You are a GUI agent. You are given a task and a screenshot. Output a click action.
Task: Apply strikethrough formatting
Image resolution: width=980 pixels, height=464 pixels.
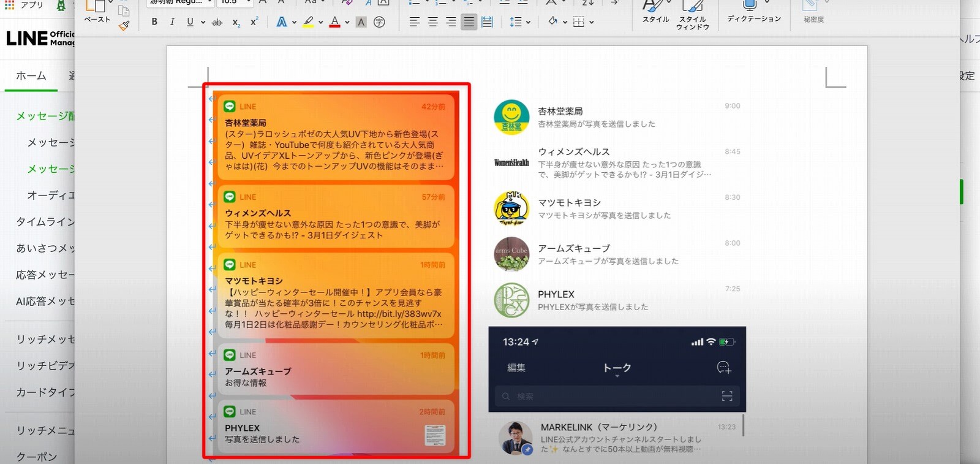[x=217, y=22]
